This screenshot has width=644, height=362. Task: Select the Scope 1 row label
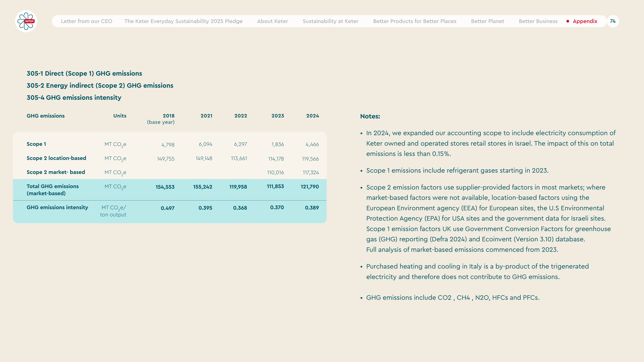click(x=36, y=144)
